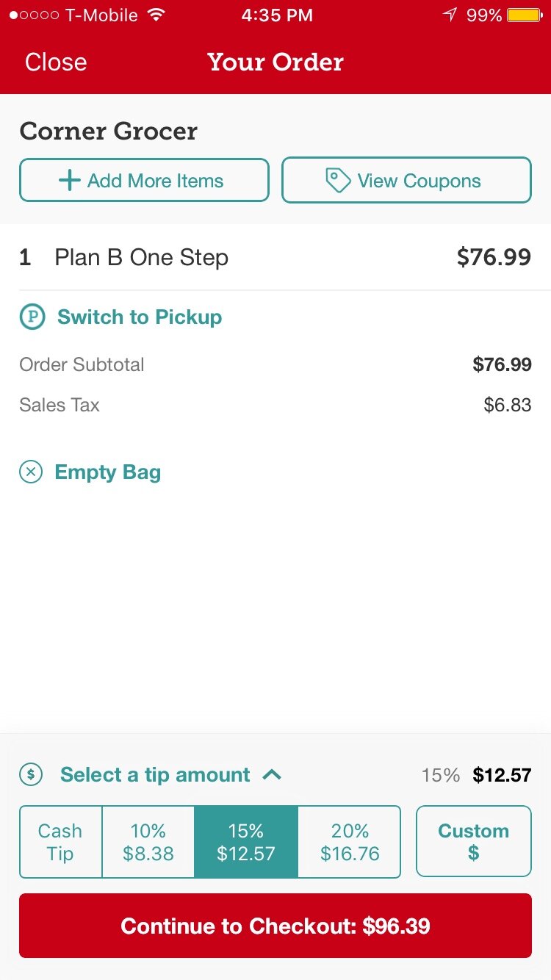
Task: Open the Custom tip amount entry
Action: pos(473,841)
